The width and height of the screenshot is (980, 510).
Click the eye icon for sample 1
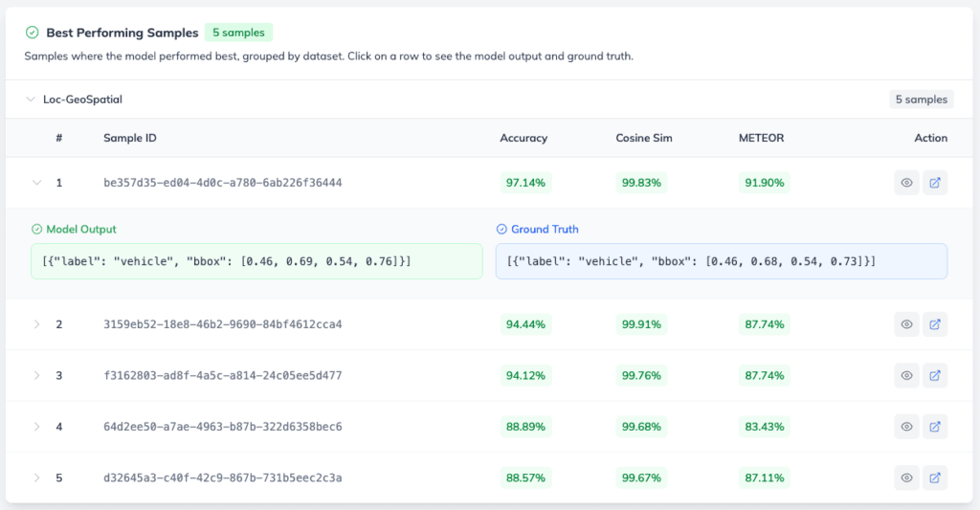906,183
